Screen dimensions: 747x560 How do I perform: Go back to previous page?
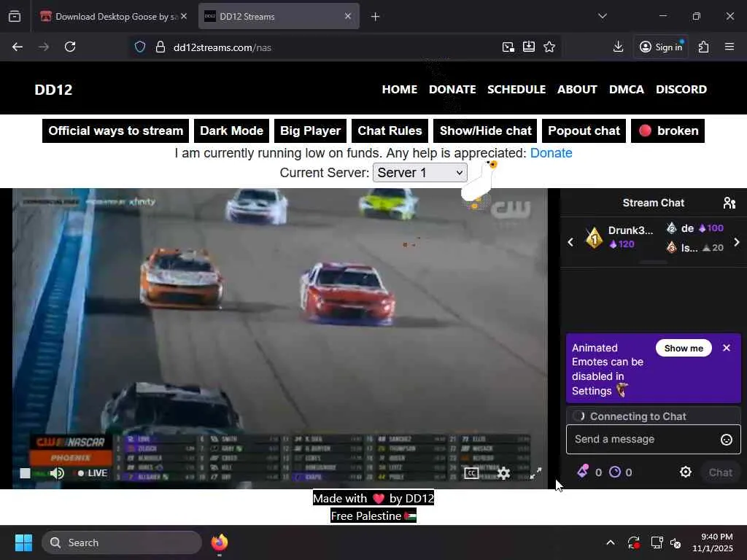coord(18,47)
